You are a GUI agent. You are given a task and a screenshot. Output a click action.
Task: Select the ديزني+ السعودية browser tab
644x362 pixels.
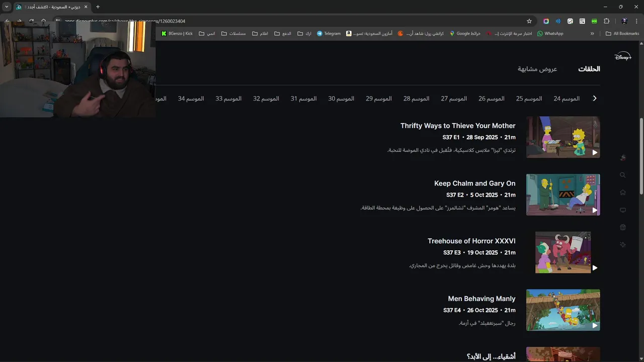pos(51,7)
